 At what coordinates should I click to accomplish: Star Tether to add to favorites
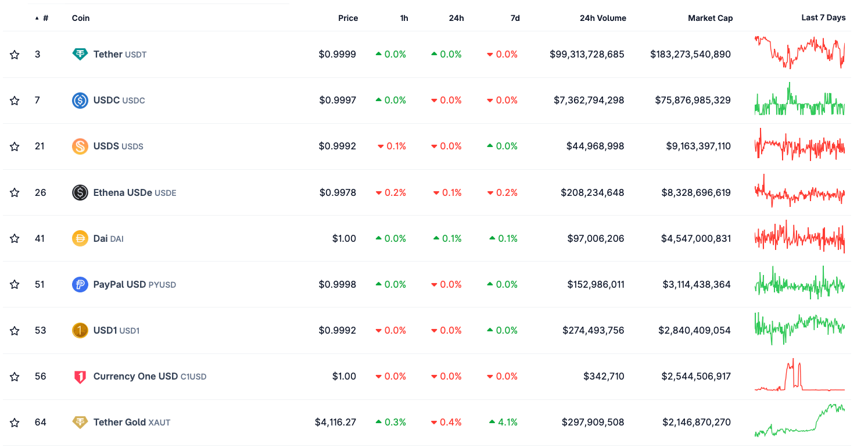15,55
